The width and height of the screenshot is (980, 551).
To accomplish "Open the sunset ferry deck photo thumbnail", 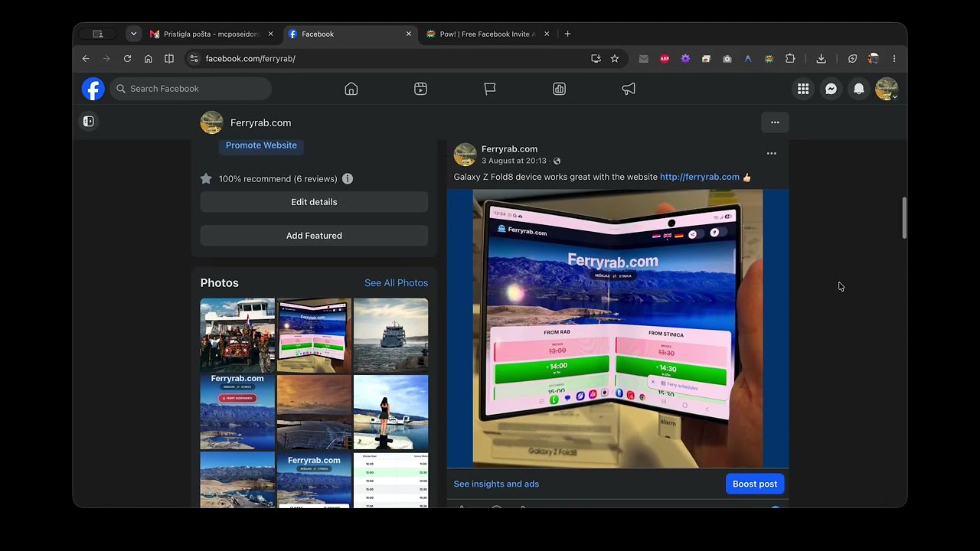I will (x=314, y=412).
